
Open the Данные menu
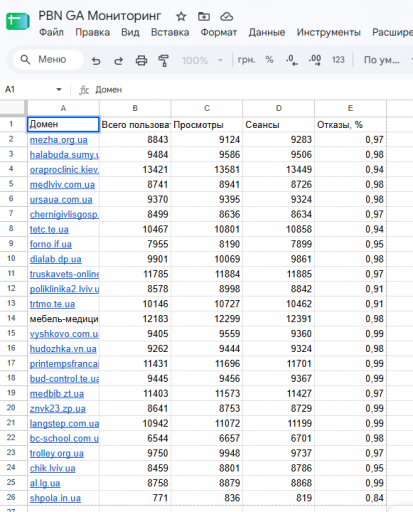coord(267,32)
